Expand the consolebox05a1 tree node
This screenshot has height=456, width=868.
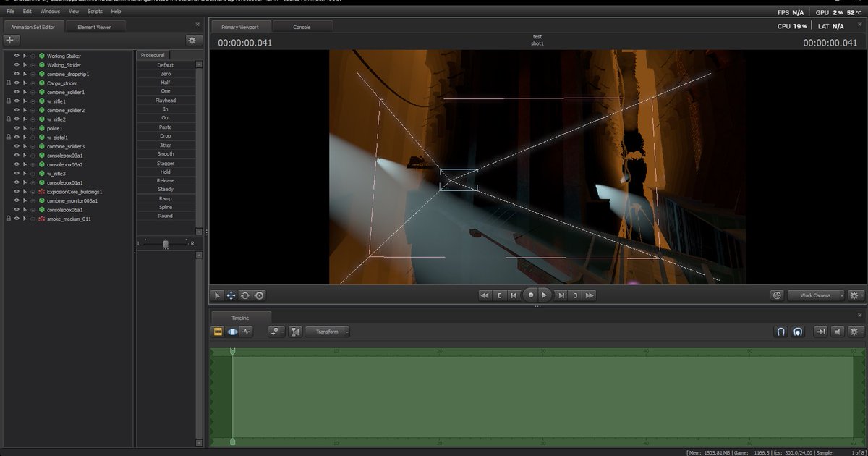pos(33,210)
